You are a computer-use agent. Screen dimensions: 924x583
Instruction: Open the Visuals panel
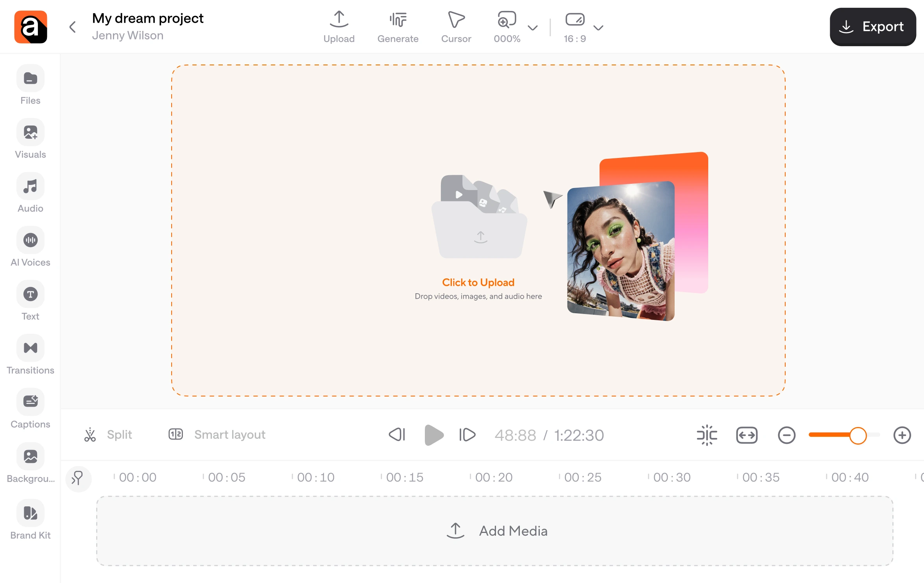[30, 133]
